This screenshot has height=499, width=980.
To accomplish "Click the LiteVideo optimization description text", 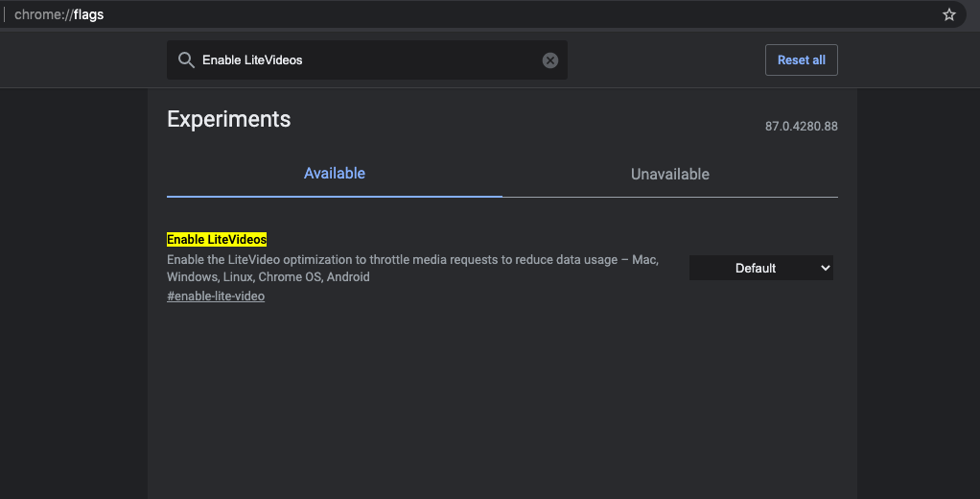I will click(x=413, y=269).
